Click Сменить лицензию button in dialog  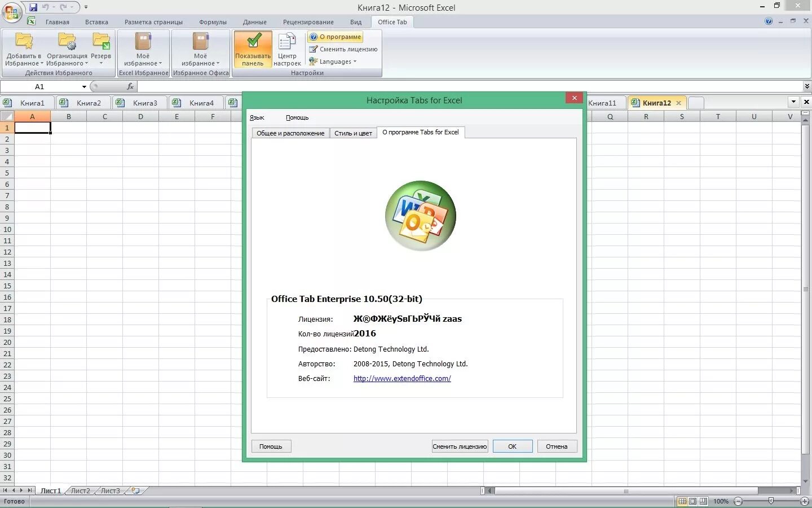(460, 446)
